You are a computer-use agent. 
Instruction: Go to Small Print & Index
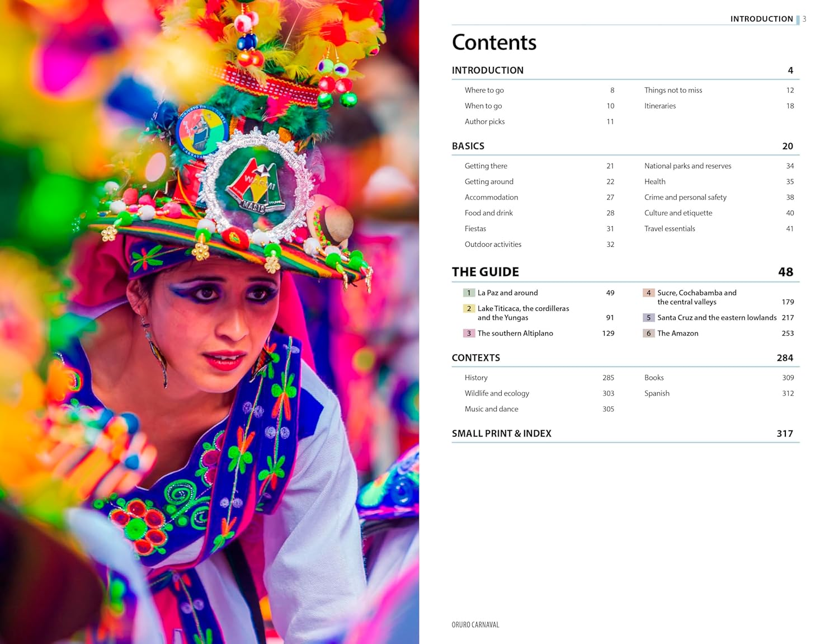point(502,434)
